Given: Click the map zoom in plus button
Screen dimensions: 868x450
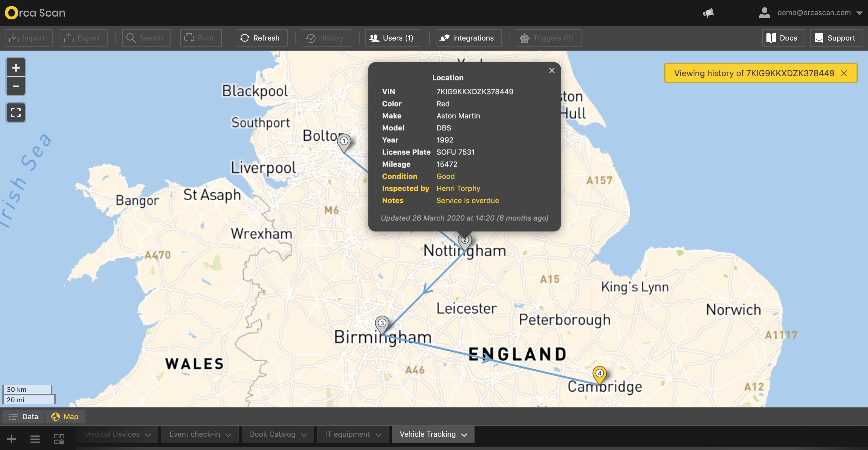Looking at the screenshot, I should (15, 68).
